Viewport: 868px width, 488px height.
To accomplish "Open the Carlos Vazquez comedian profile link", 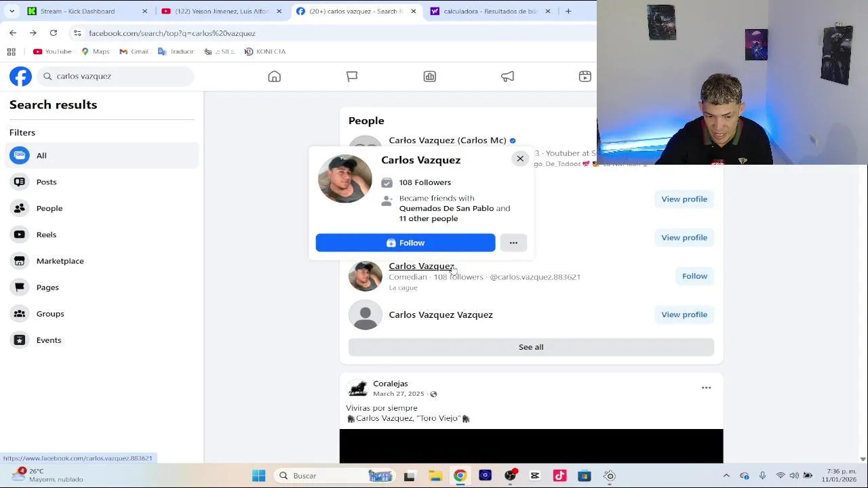I will pyautogui.click(x=421, y=266).
